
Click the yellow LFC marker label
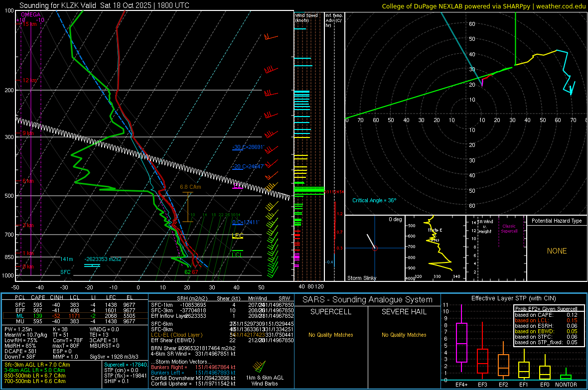coord(237,236)
